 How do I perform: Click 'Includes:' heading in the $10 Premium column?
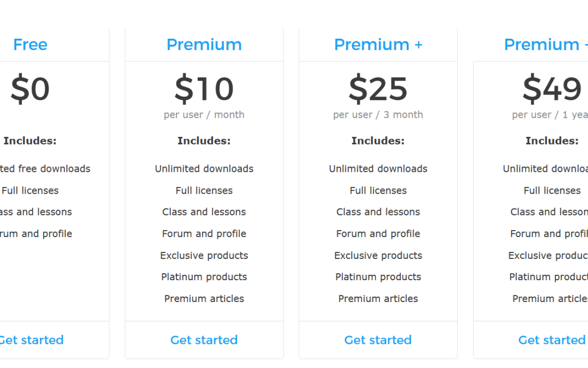204,141
